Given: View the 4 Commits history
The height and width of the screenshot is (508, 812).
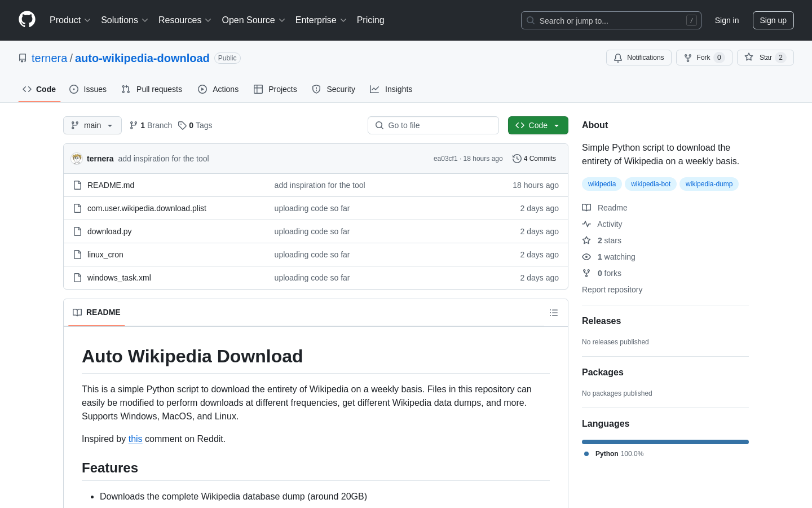Looking at the screenshot, I should tap(534, 159).
